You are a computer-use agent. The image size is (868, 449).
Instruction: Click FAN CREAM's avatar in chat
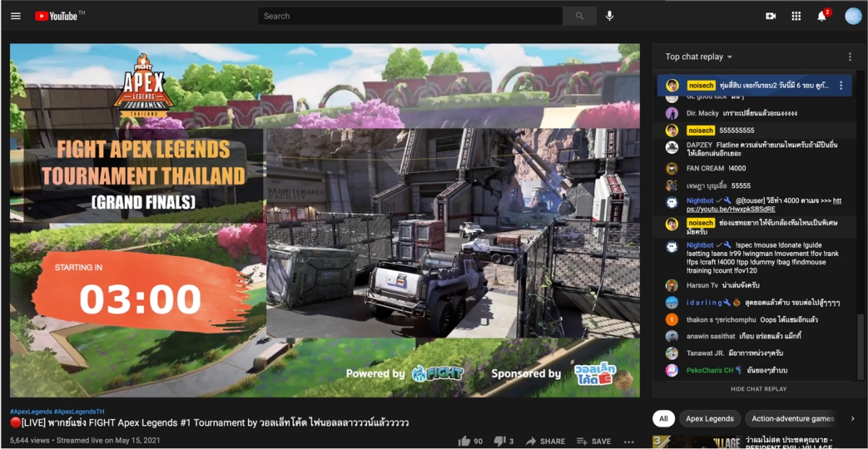pos(672,168)
